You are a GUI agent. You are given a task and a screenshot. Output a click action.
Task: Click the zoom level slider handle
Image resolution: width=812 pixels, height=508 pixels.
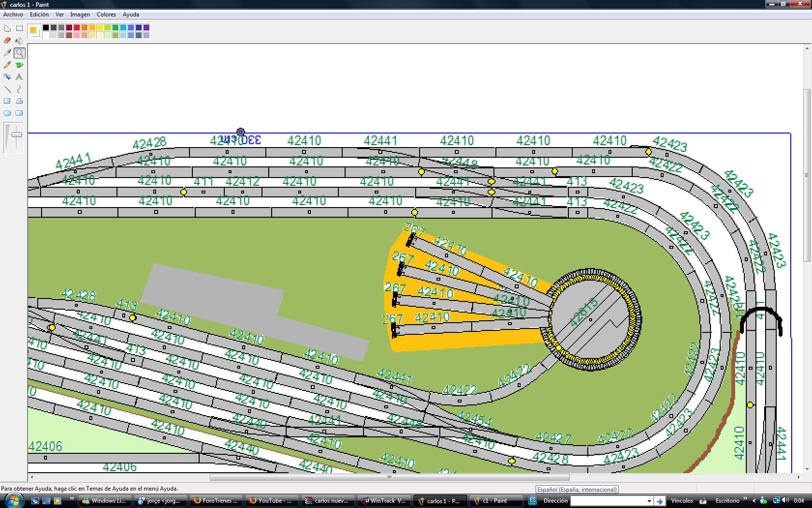[x=16, y=134]
